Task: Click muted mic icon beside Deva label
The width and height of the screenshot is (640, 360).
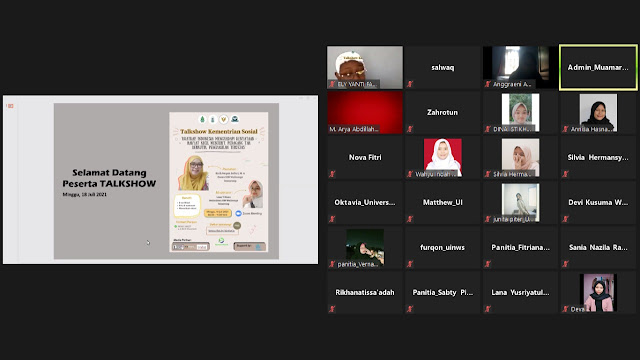Action: pos(565,309)
